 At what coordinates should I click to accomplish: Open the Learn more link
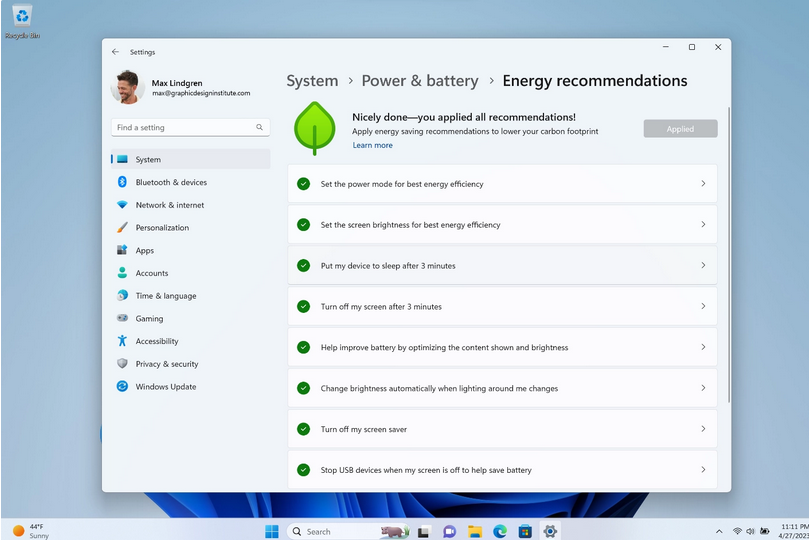(373, 145)
